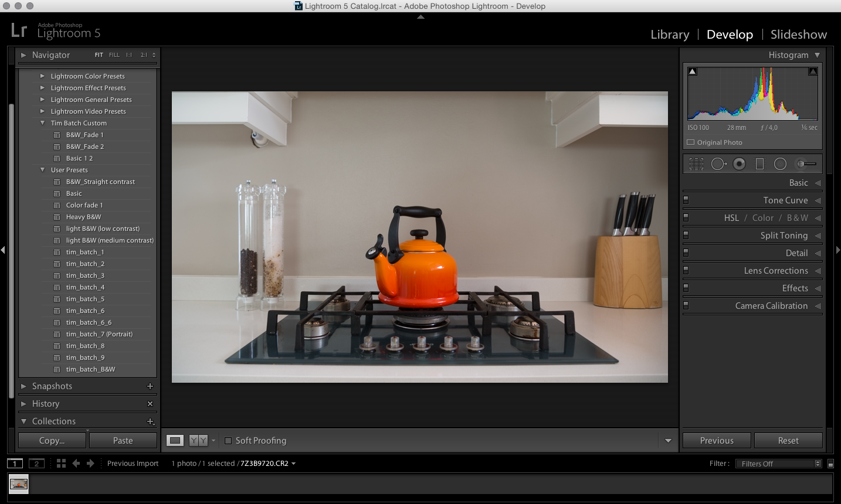This screenshot has width=841, height=504.
Task: Expand the Snapshots panel
Action: pos(23,386)
